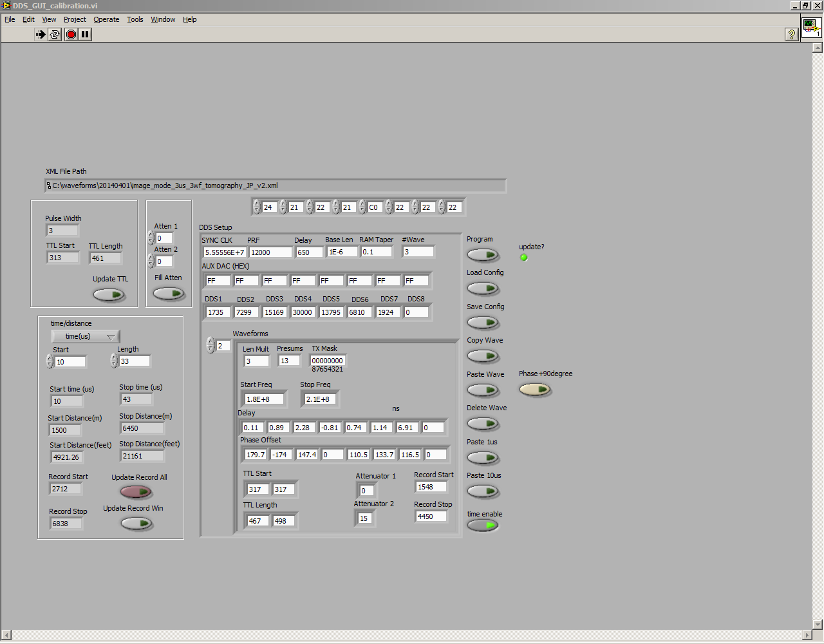
Task: Open the Operate menu
Action: (106, 19)
